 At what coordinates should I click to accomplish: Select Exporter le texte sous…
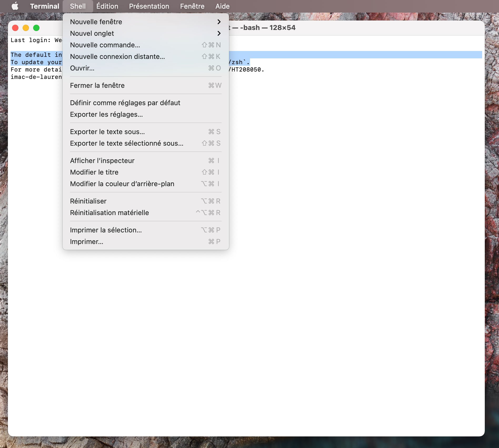(107, 132)
